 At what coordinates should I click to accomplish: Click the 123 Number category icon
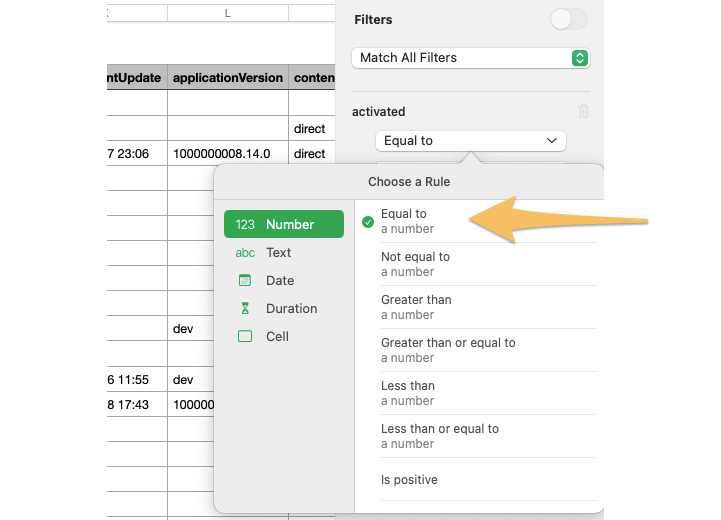(x=245, y=225)
